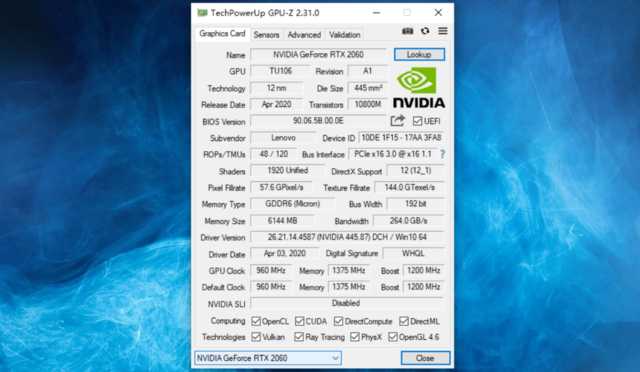Screen dimensions: 640x372
Task: Click the Driver Version field
Action: (x=347, y=237)
